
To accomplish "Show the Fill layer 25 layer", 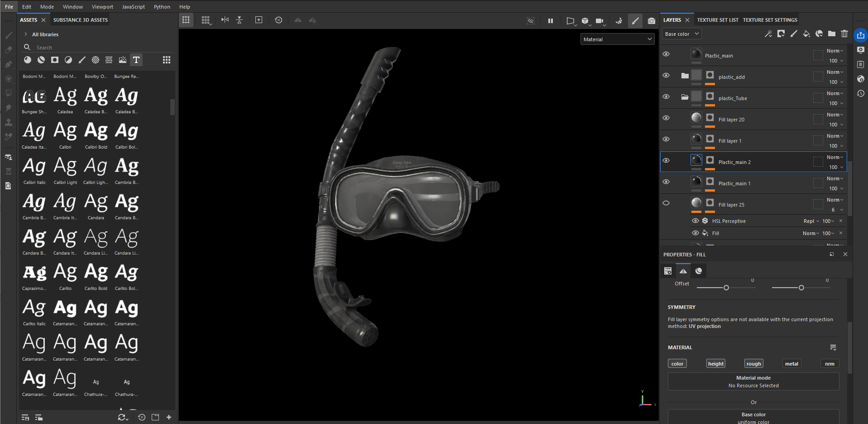I will click(x=666, y=203).
